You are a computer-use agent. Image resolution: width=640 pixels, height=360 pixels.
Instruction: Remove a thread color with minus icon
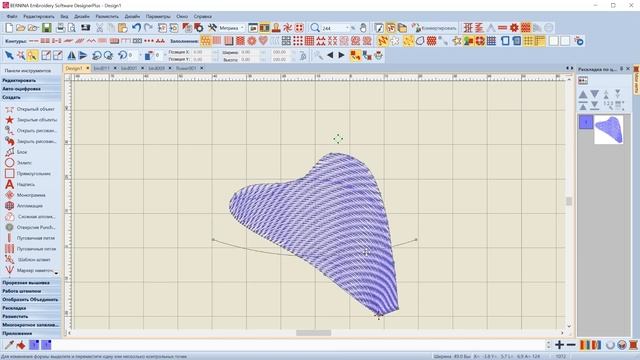(571, 345)
